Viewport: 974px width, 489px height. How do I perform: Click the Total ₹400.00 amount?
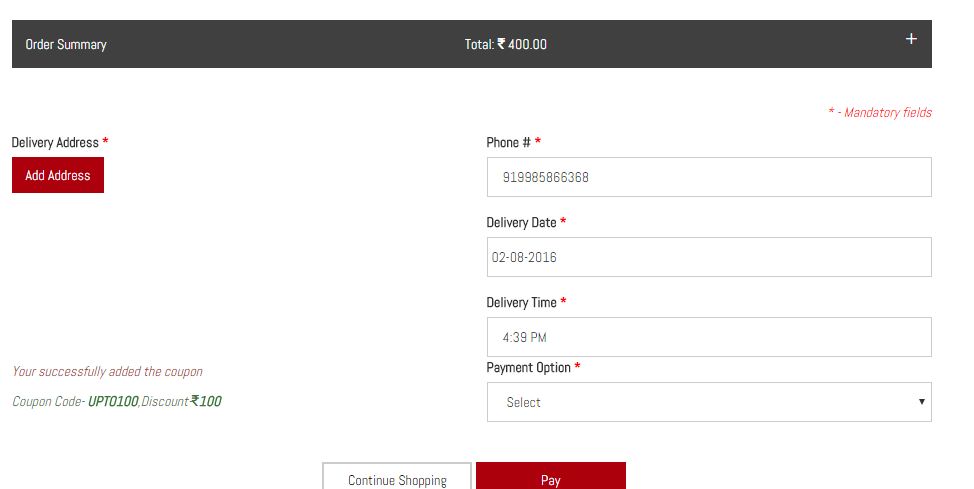506,45
